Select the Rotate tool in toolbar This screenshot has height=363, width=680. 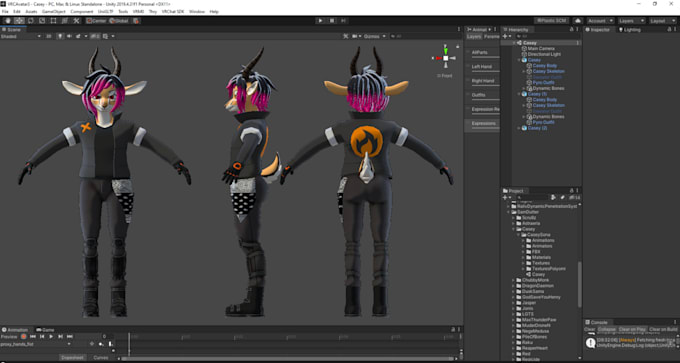click(x=31, y=20)
